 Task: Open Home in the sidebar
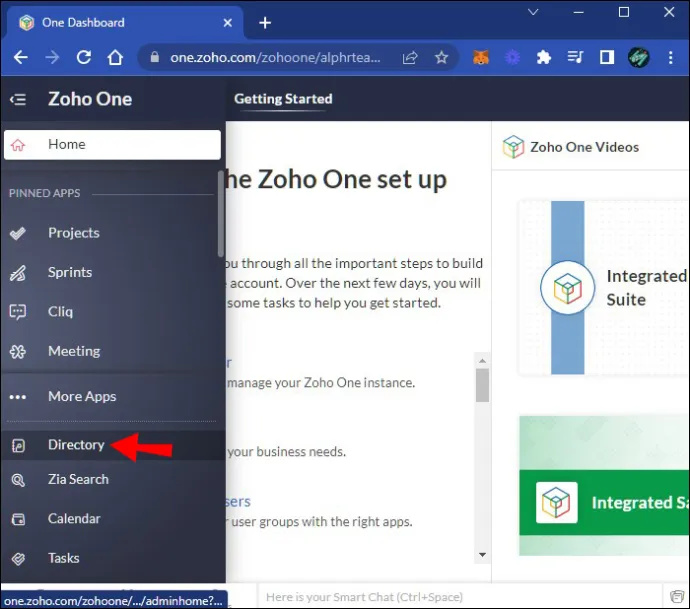pyautogui.click(x=112, y=144)
